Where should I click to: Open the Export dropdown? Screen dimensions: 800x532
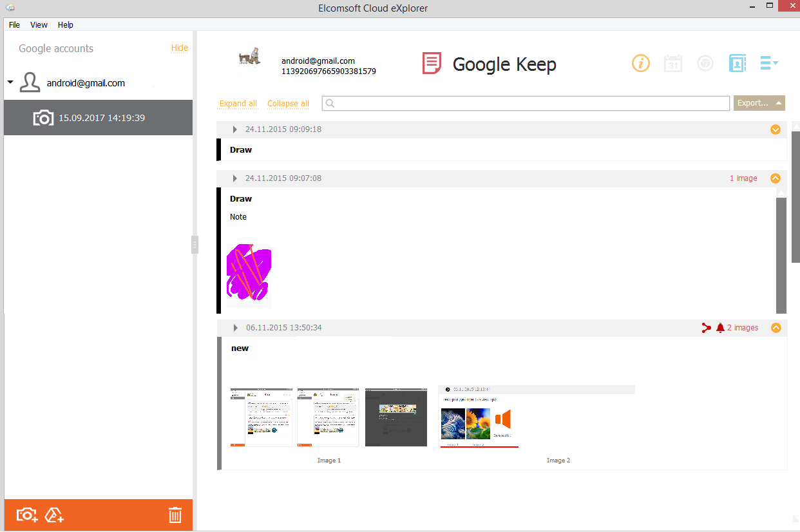click(x=759, y=103)
